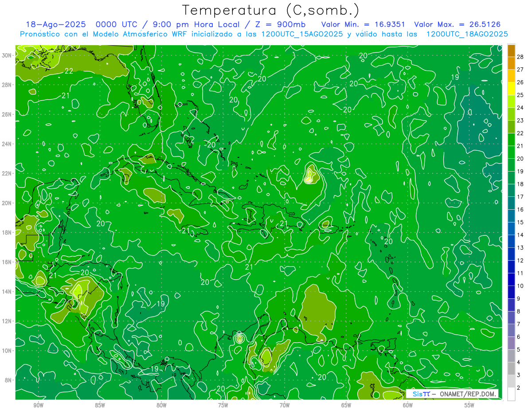Click the brown color bar swatch above 28
This screenshot has height=411, width=532.
511,51
